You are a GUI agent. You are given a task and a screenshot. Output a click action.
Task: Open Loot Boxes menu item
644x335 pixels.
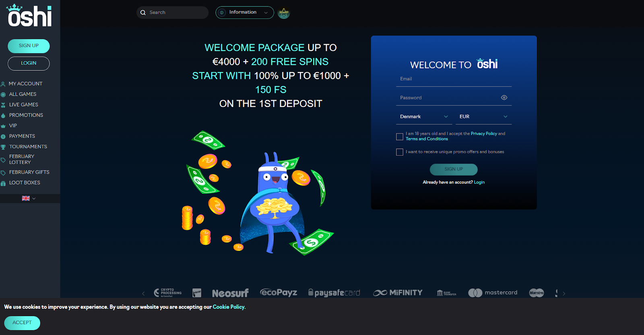click(x=25, y=183)
